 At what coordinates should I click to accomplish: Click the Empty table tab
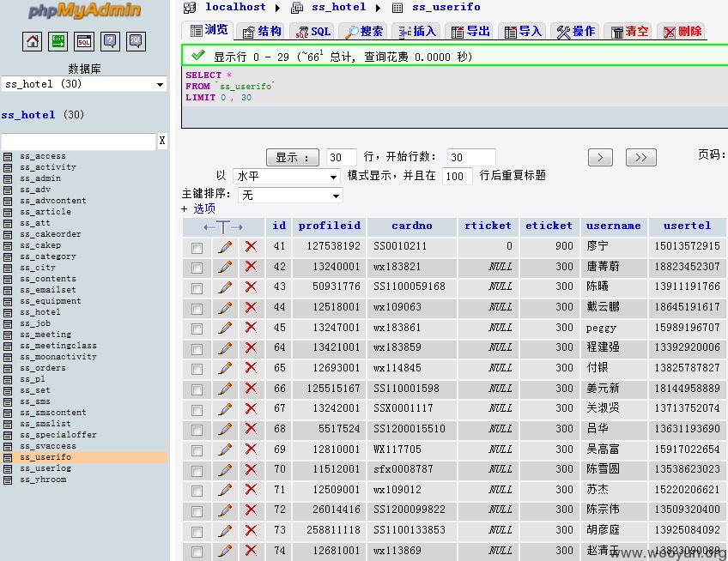[629, 32]
